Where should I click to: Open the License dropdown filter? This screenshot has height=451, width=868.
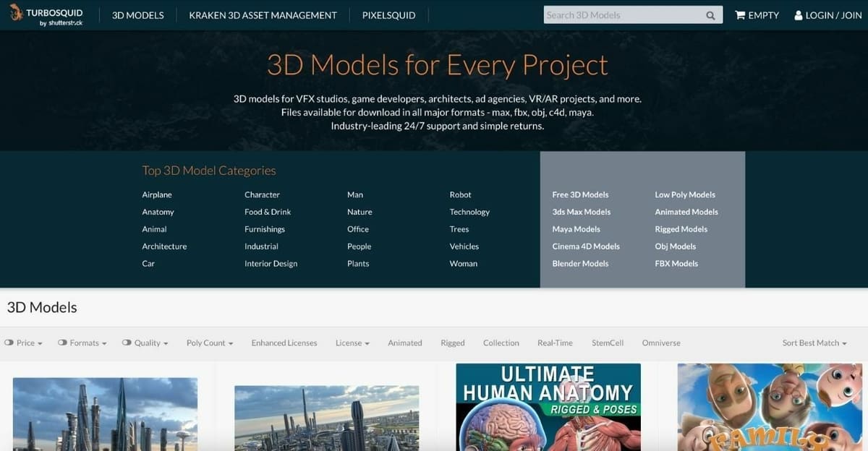pos(352,343)
